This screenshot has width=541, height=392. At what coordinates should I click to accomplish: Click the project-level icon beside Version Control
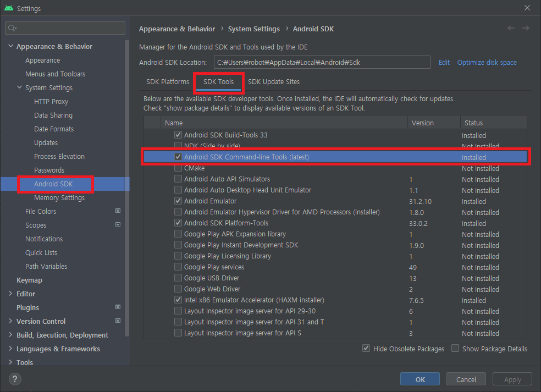click(x=118, y=321)
